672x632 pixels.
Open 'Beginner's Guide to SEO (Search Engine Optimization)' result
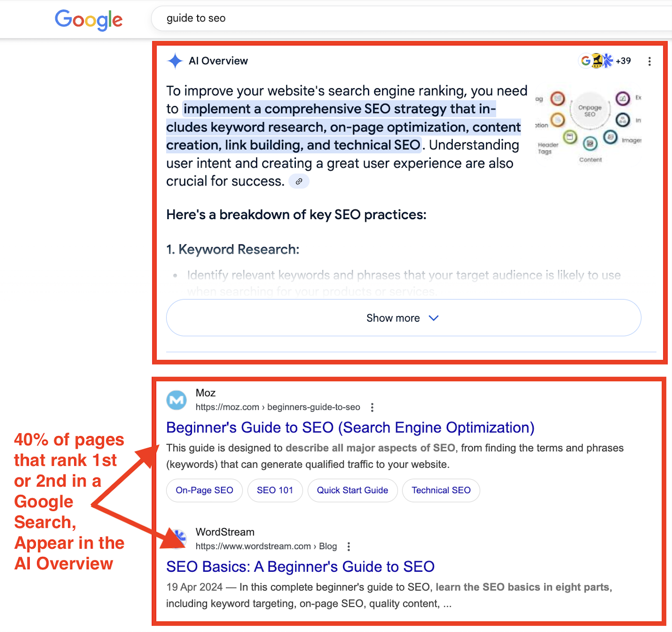[x=350, y=428]
